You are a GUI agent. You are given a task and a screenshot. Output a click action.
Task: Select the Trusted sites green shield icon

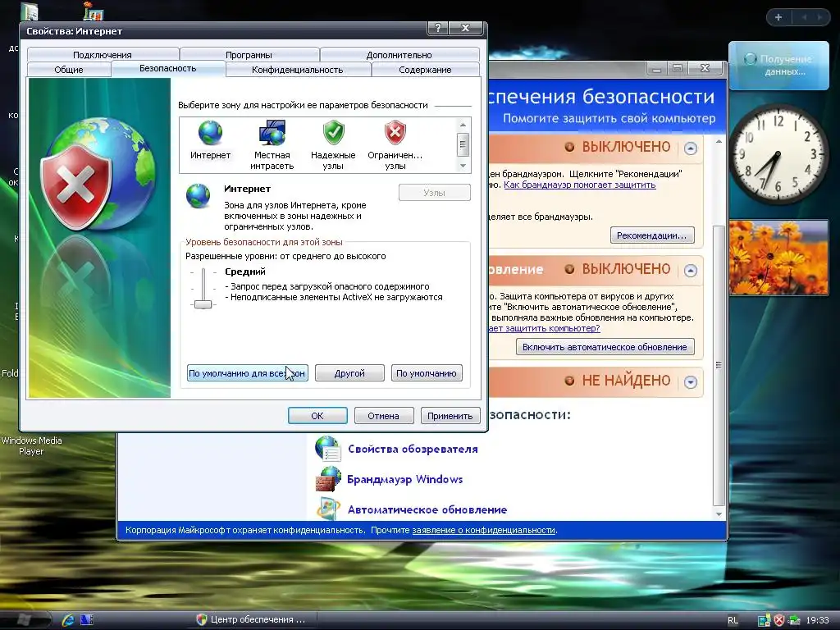(333, 133)
